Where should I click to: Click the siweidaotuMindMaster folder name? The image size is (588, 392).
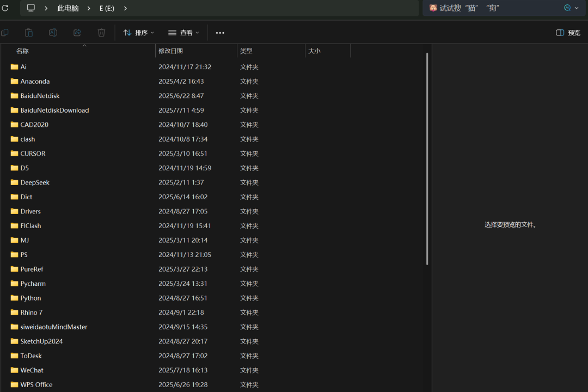pyautogui.click(x=53, y=327)
